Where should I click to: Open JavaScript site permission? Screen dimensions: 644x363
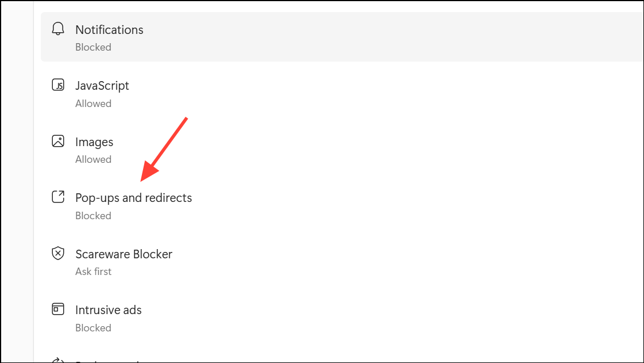pyautogui.click(x=102, y=86)
